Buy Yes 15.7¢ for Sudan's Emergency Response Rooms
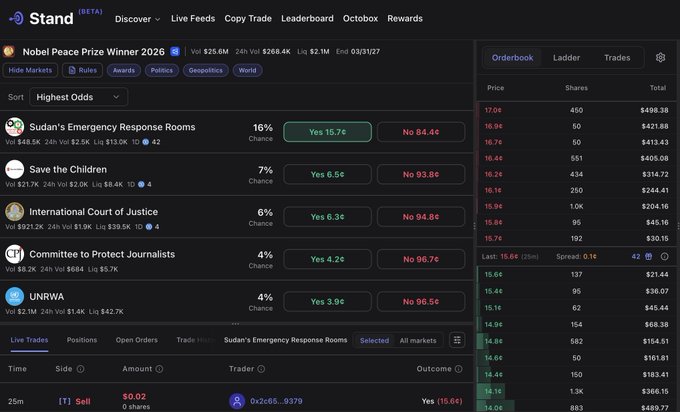680x412 pixels. pos(327,132)
